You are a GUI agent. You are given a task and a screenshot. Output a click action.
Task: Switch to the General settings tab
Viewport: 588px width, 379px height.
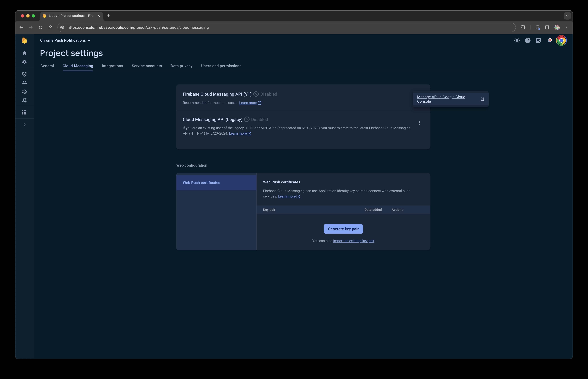coord(47,66)
